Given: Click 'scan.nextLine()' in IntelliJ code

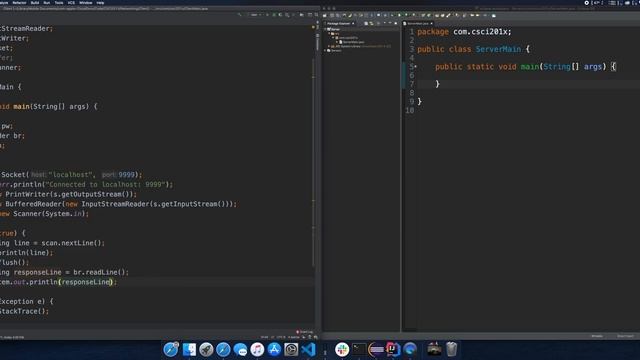Looking at the screenshot, I should tap(71, 243).
